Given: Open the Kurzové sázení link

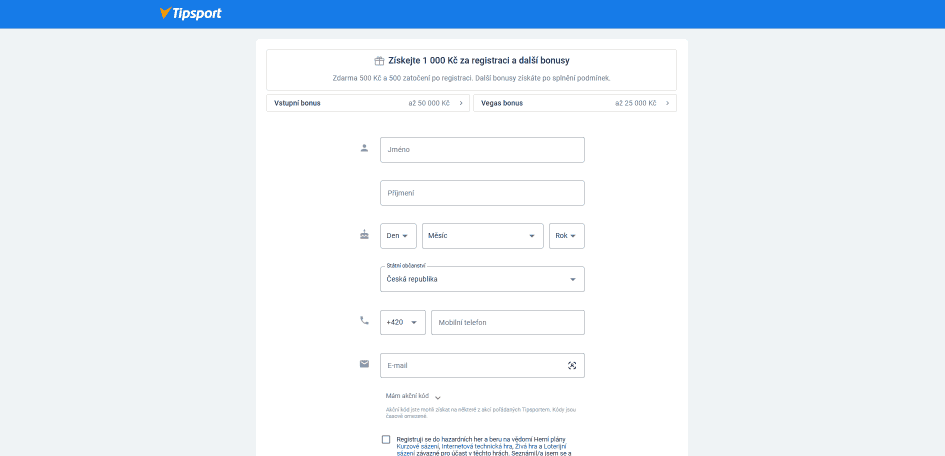Looking at the screenshot, I should (417, 446).
